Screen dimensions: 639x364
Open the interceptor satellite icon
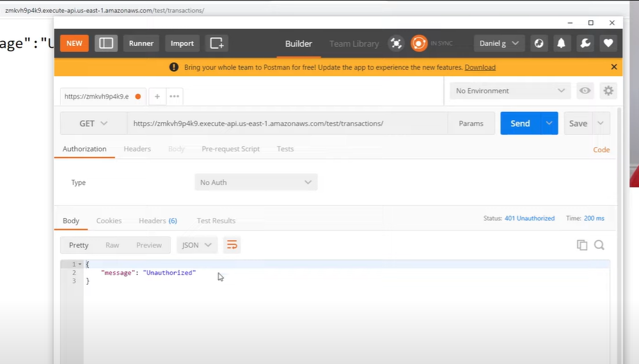(x=396, y=44)
